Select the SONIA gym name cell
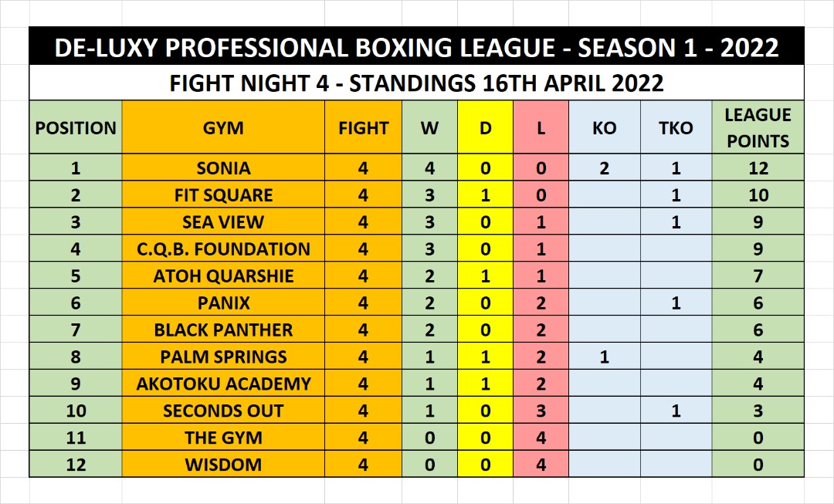Viewport: 834px width, 504px height. pos(223,168)
